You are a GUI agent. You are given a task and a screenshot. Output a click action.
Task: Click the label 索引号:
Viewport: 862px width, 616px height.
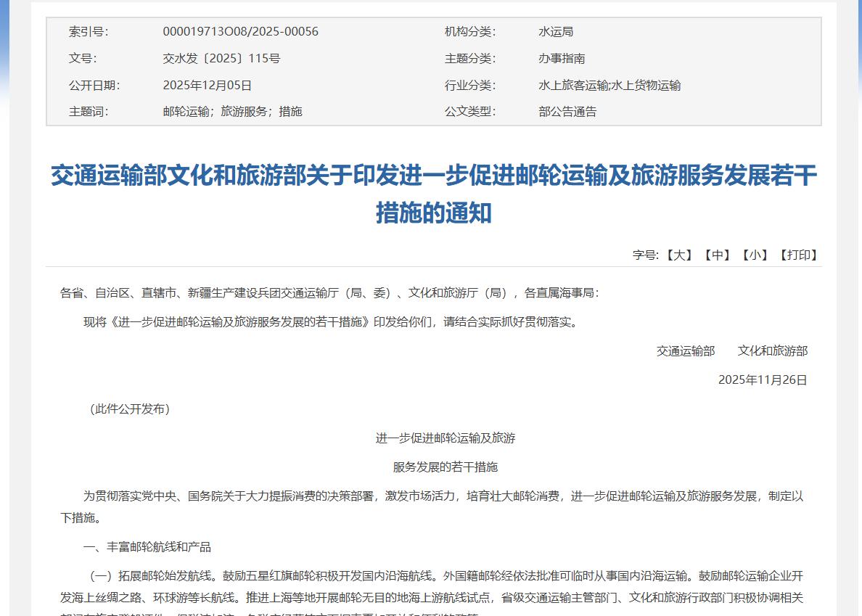tap(89, 32)
